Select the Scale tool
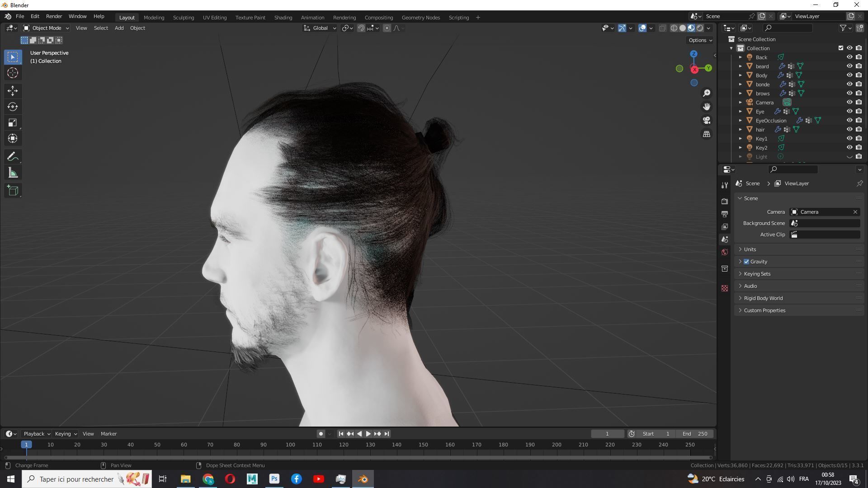This screenshot has width=868, height=488. coord(13,122)
